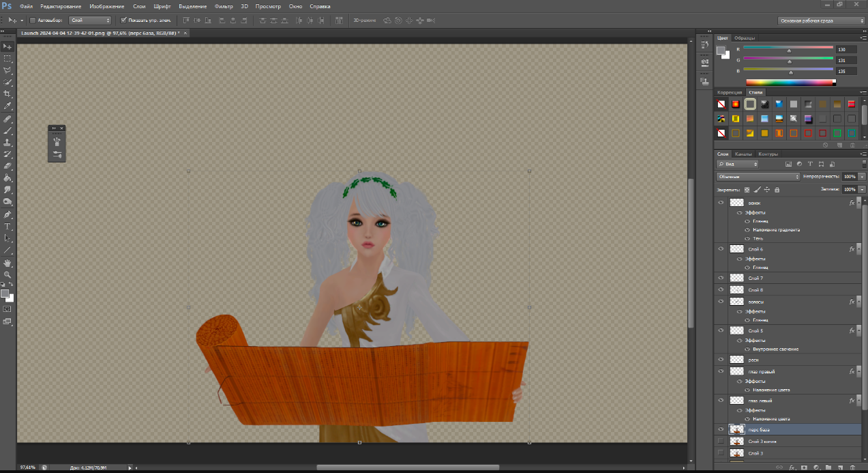Hide the Слой 6 layer
The height and width of the screenshot is (473, 868).
point(721,249)
